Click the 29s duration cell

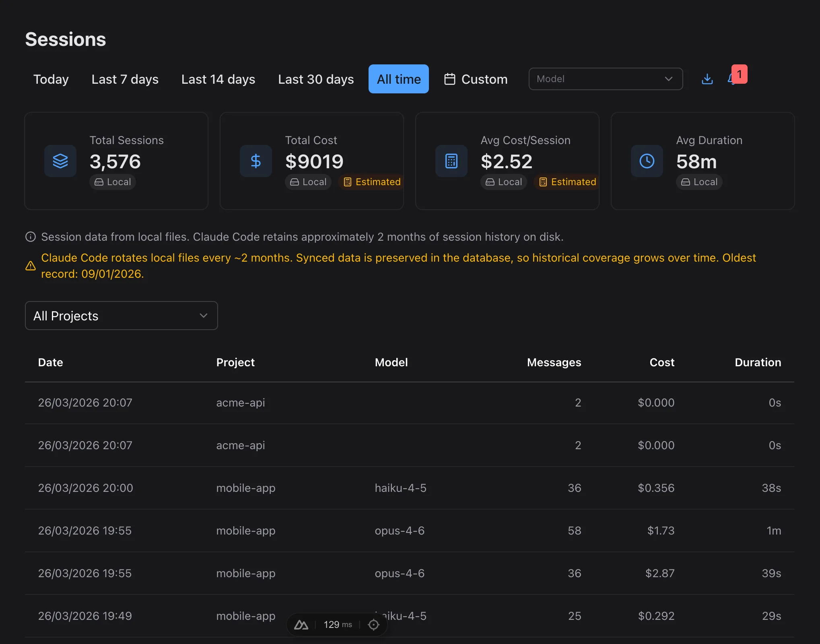point(771,616)
